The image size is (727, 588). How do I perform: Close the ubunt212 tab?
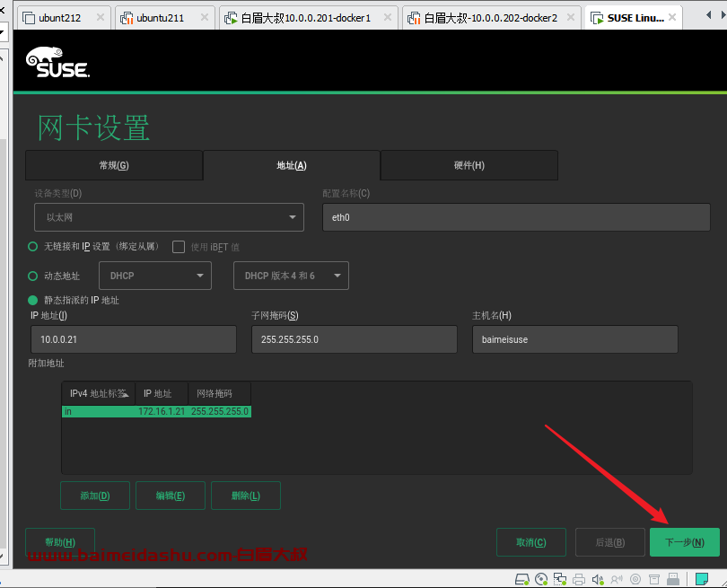tap(101, 18)
